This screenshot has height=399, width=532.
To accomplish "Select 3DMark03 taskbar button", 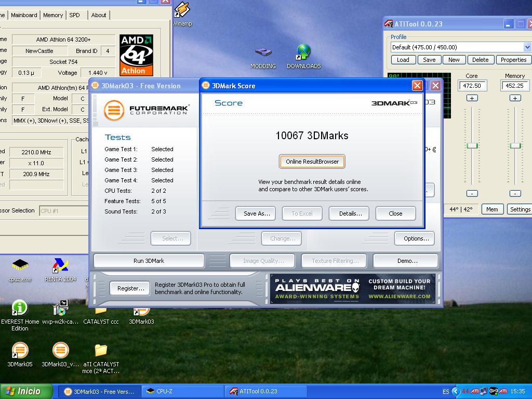I will click(99, 392).
